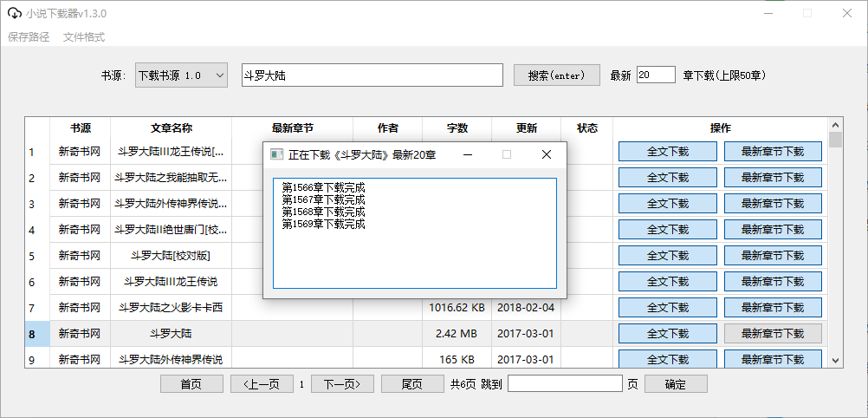Image resolution: width=868 pixels, height=418 pixels.
Task: Go to 下一页 next page
Action: [342, 384]
